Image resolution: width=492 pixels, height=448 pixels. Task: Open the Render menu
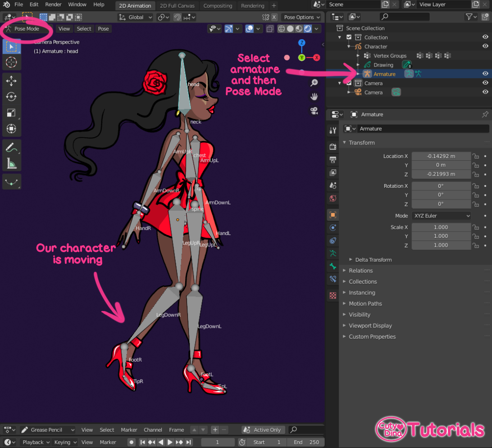[x=53, y=5]
